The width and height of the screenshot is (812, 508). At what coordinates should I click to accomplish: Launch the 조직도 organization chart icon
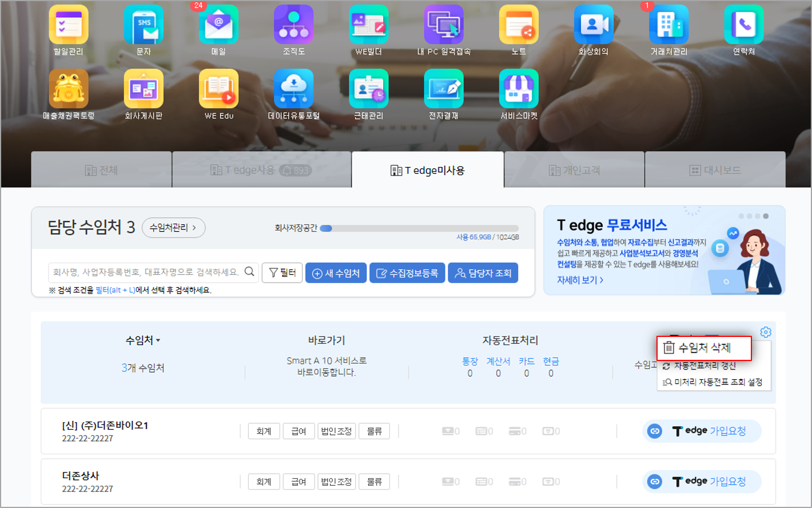coord(293,25)
